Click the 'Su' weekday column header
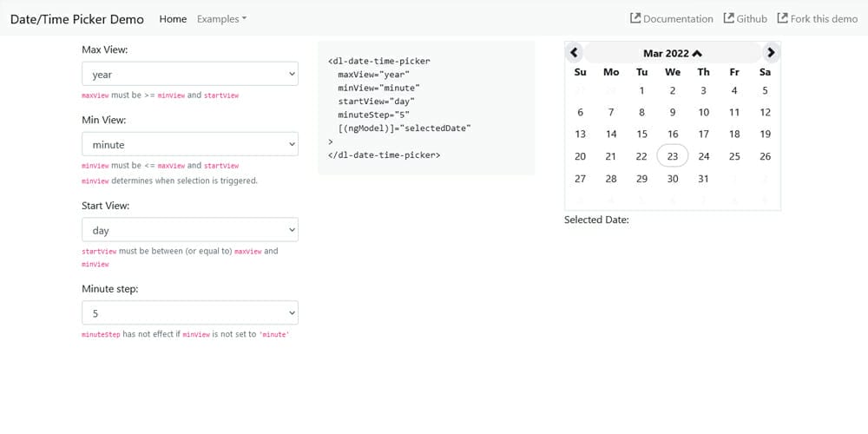Screen dimensions: 868x434 580,72
